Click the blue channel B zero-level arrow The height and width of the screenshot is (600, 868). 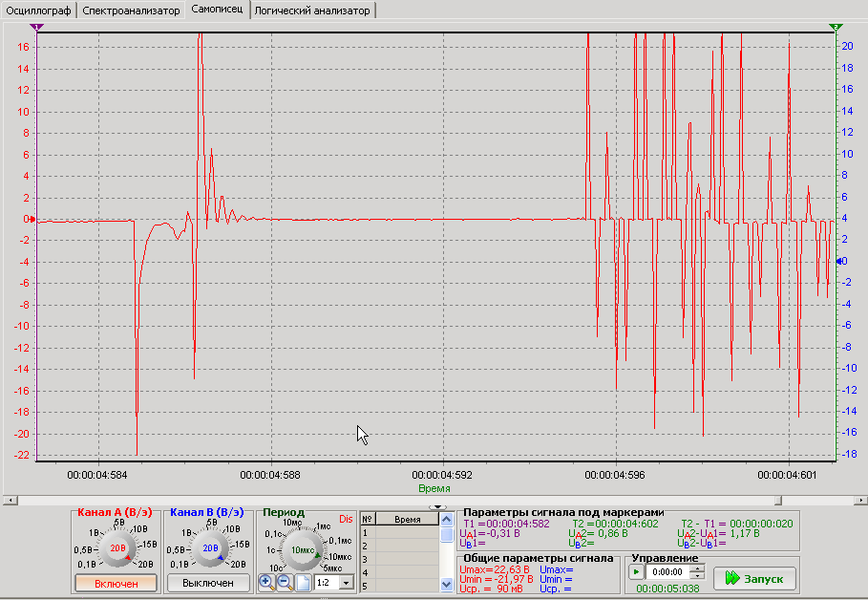click(838, 261)
